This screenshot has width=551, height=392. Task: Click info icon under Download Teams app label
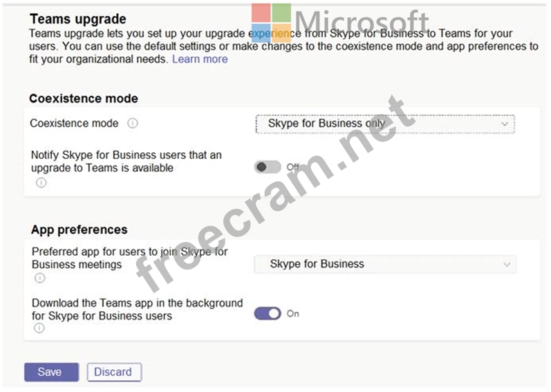pos(39,328)
